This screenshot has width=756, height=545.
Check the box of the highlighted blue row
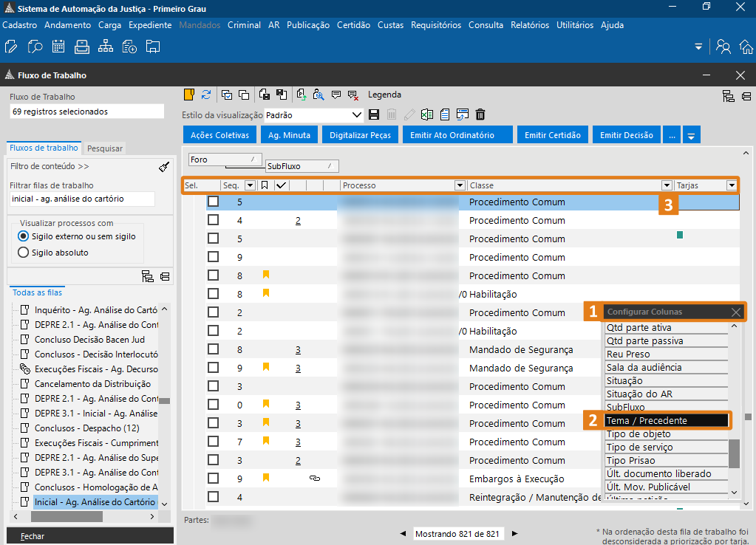click(213, 202)
